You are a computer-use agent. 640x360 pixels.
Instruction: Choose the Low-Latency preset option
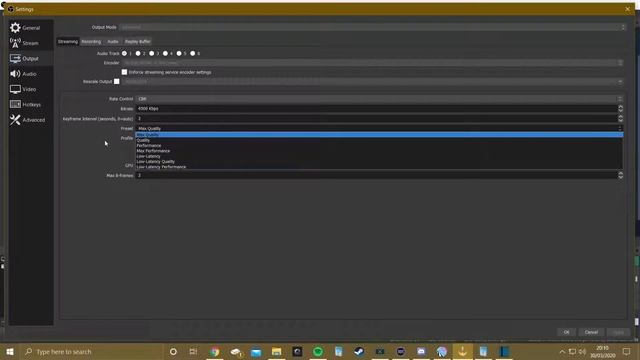379,156
